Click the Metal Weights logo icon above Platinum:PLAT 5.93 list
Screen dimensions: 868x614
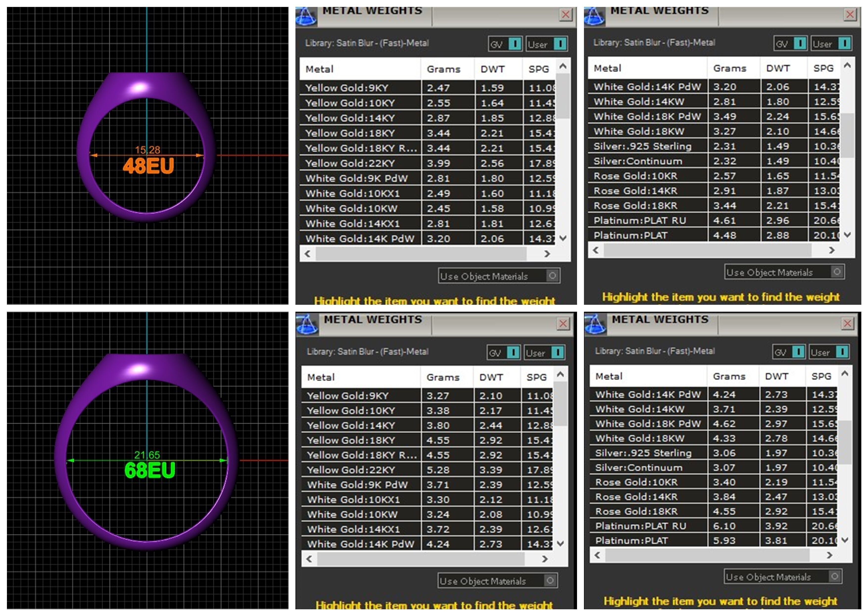coord(595,325)
